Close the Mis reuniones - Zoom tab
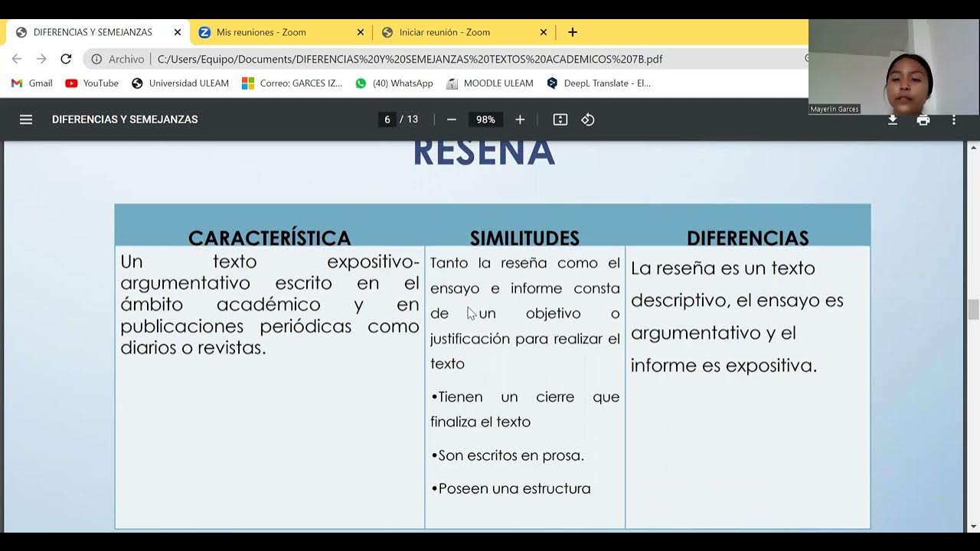 (361, 32)
